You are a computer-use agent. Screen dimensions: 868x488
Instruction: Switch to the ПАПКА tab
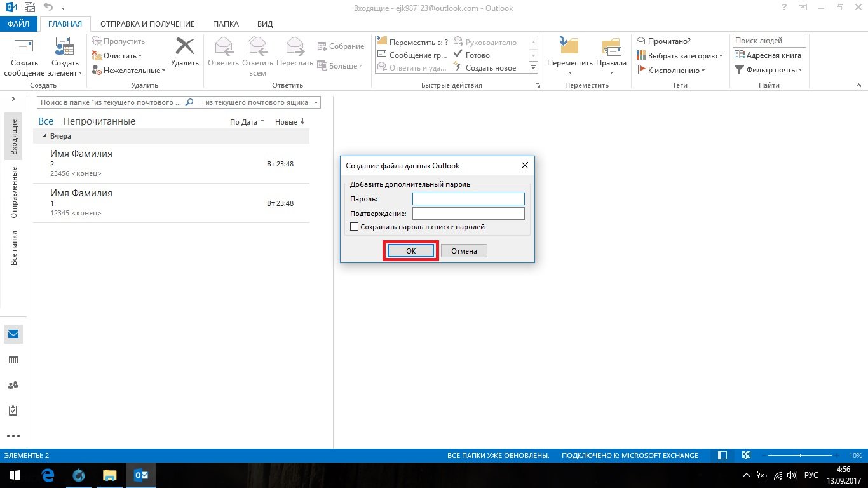(x=226, y=24)
